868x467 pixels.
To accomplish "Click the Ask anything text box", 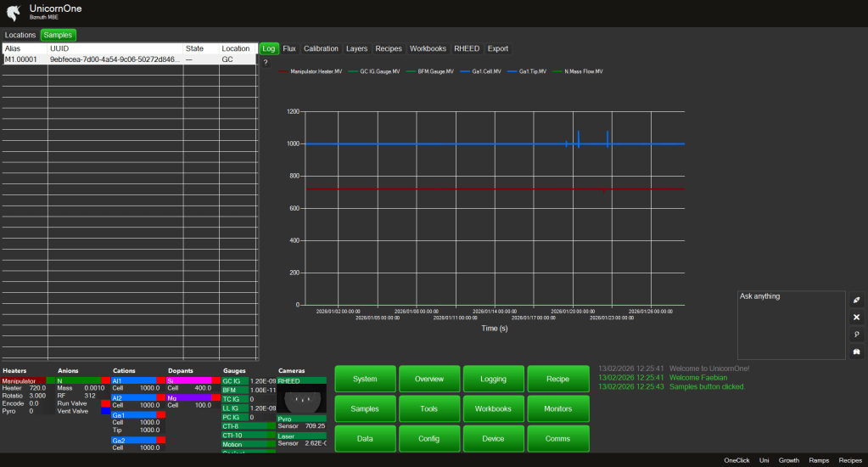I will (791, 324).
